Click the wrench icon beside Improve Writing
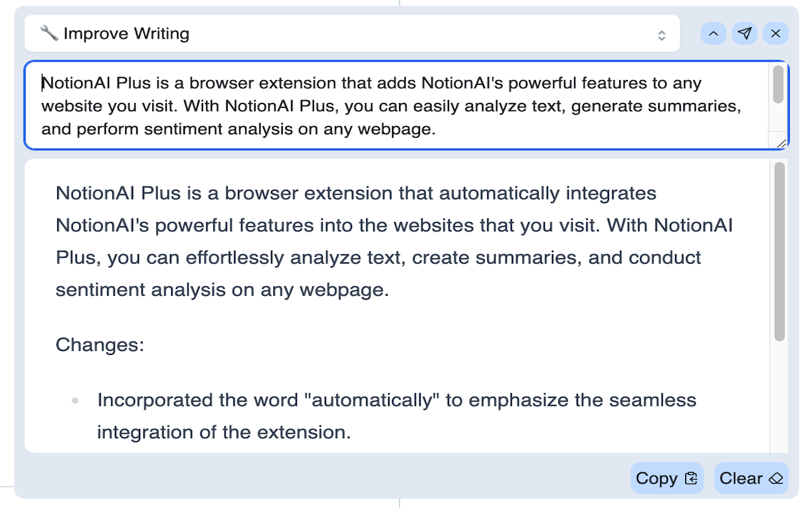 pyautogui.click(x=49, y=33)
